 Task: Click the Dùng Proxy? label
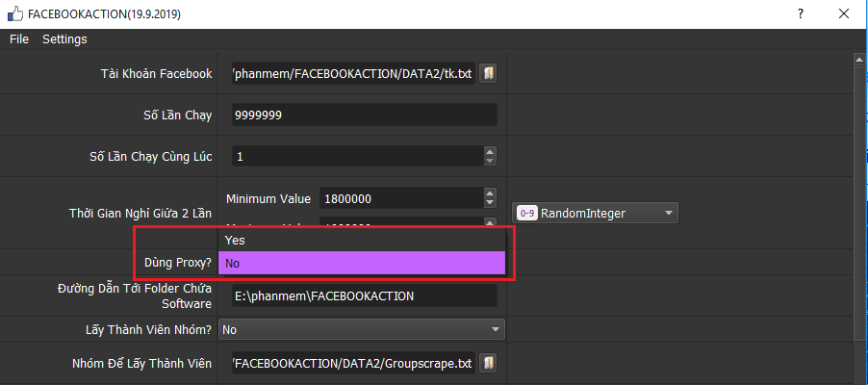tap(178, 263)
